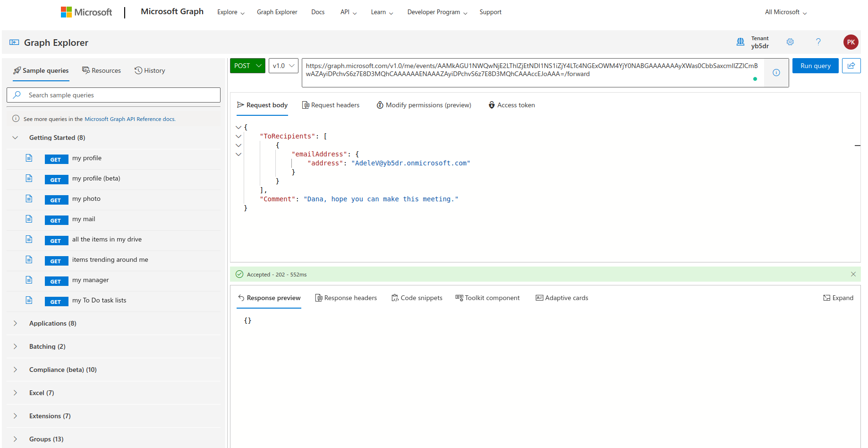Expand Batching (2) section
The height and width of the screenshot is (448, 868).
tap(15, 346)
